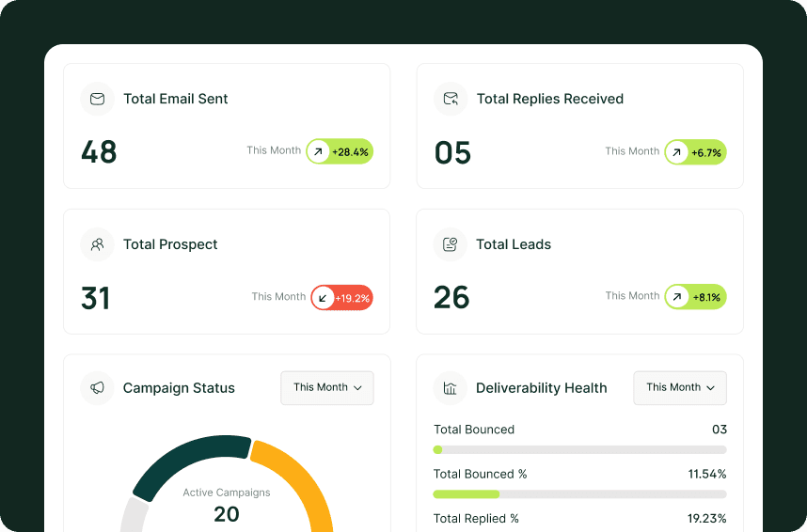Click the megaphone icon beside Campaign Status
Viewport: 807px width, 532px height.
coord(97,388)
